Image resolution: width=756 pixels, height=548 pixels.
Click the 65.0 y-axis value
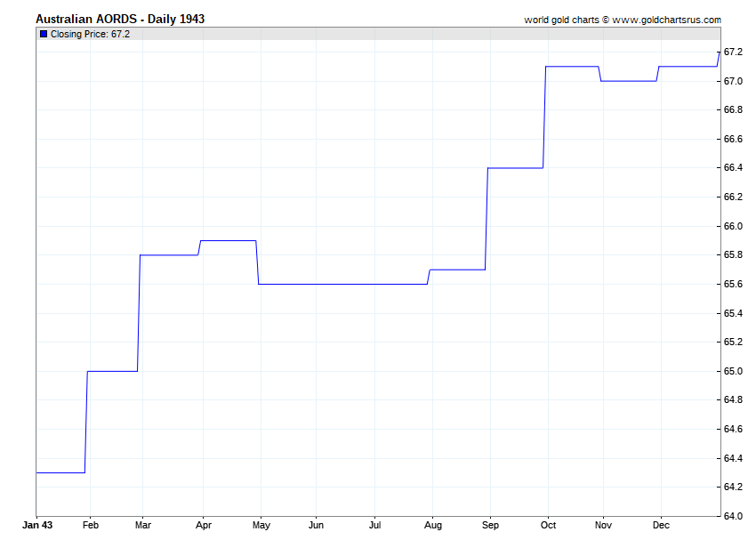pyautogui.click(x=733, y=372)
